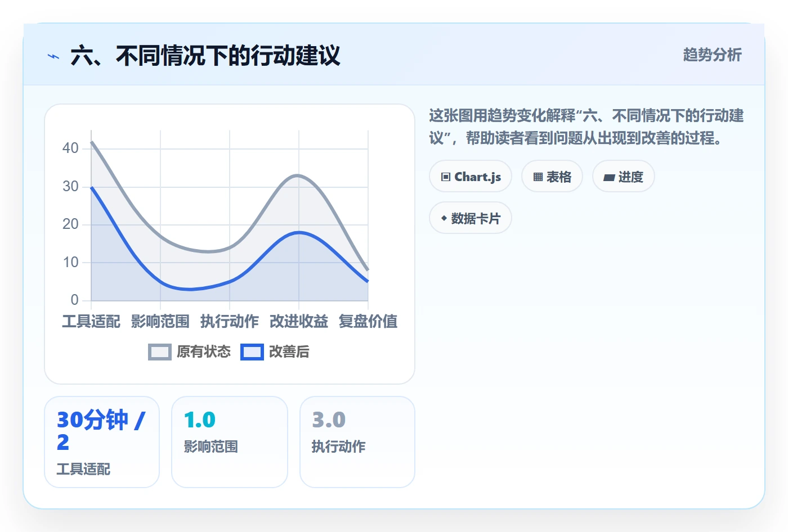Click the Chart.js chip square icon
This screenshot has width=788, height=532.
[446, 177]
